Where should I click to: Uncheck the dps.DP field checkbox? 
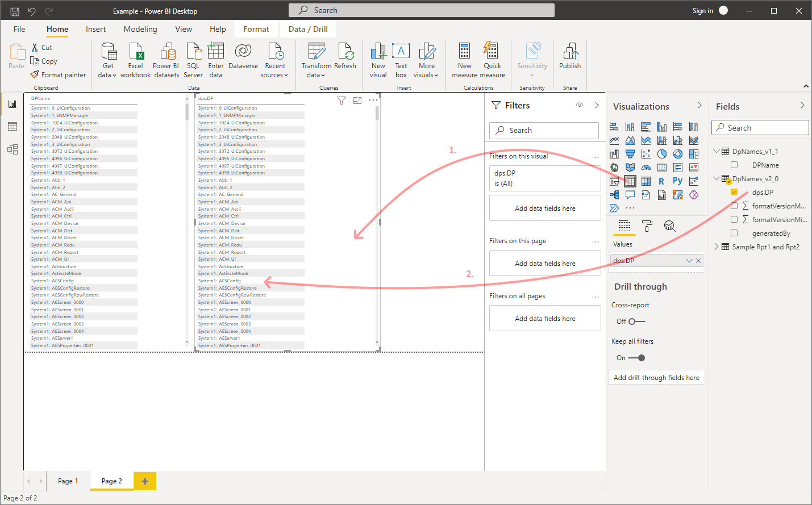(x=734, y=192)
